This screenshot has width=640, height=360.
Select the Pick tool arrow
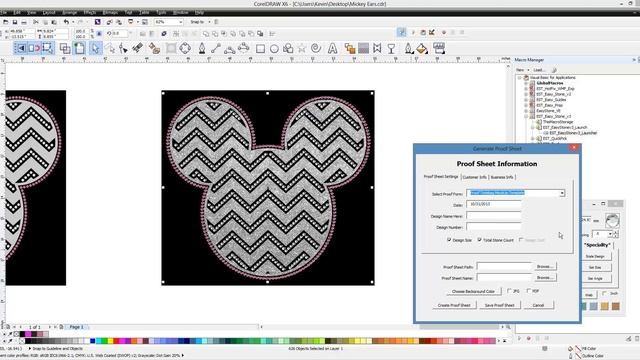tap(95, 49)
